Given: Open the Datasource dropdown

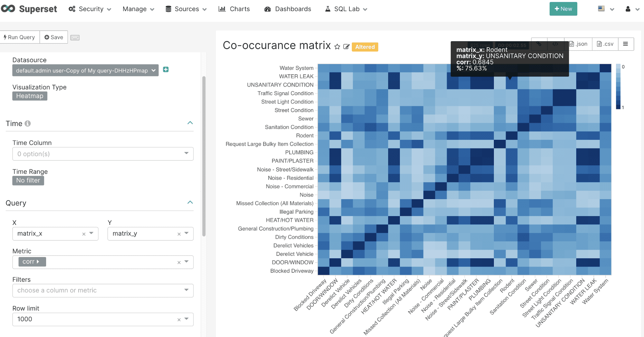Looking at the screenshot, I should [85, 70].
